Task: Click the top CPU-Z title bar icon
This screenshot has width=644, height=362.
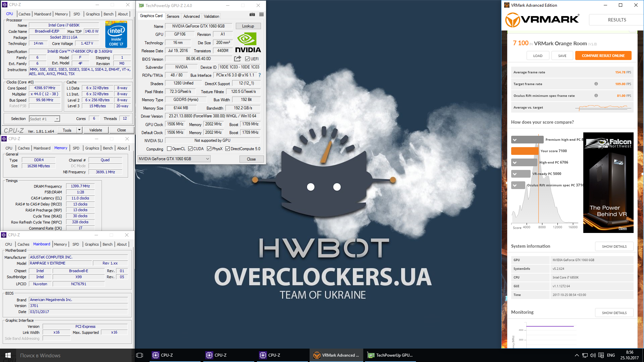Action: (x=4, y=5)
